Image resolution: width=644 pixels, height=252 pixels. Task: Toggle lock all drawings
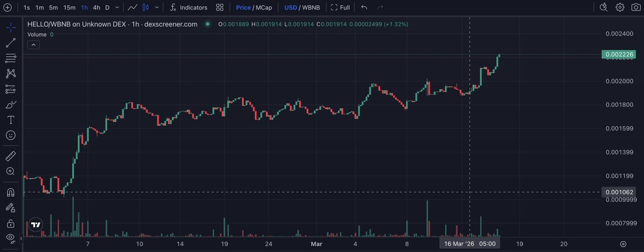(11, 224)
